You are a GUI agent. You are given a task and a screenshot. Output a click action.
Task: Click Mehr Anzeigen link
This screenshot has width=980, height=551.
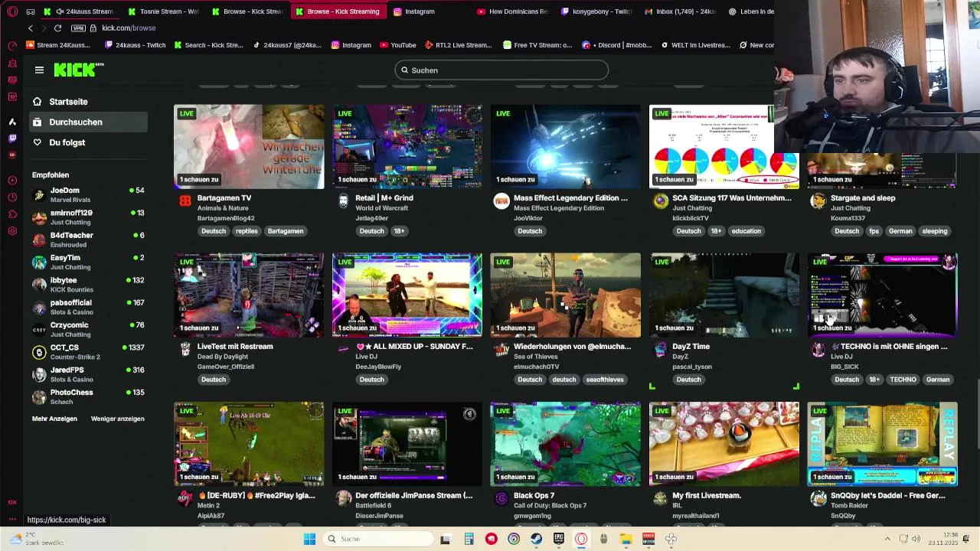54,419
